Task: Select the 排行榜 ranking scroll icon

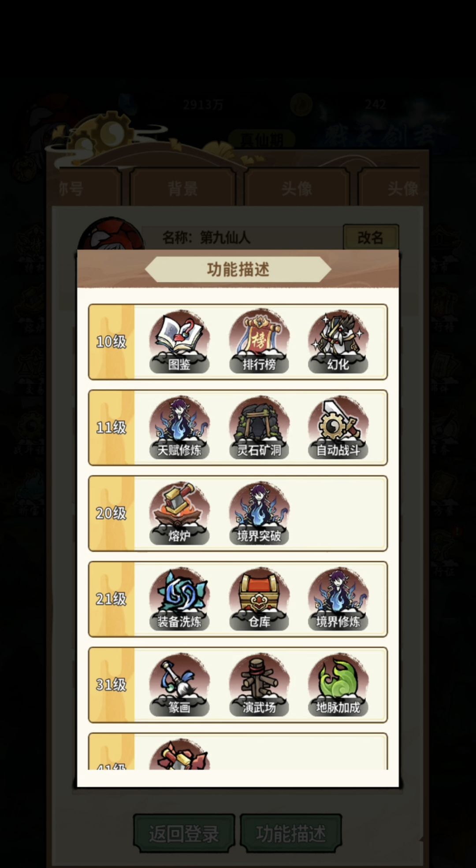Action: 259,342
